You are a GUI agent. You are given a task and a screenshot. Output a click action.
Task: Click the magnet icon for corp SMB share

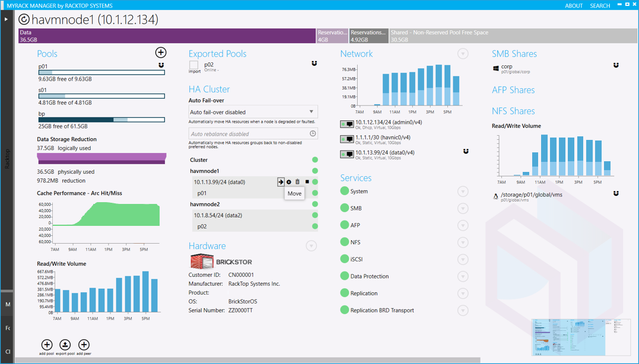[616, 65]
